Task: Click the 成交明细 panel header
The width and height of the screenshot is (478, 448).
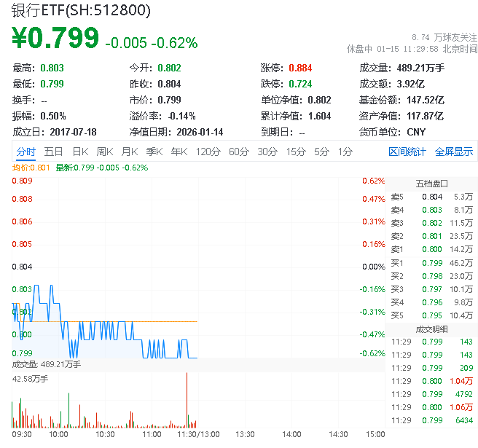Action: [x=431, y=328]
